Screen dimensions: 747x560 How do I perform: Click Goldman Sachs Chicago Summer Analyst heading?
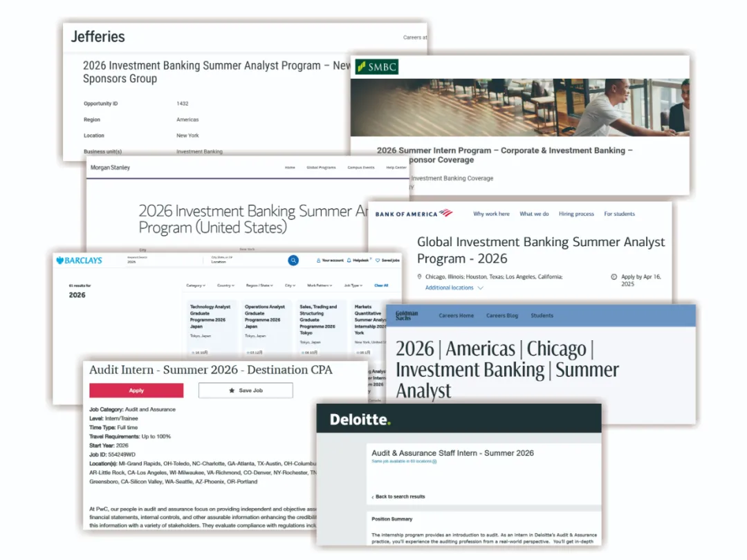508,369
